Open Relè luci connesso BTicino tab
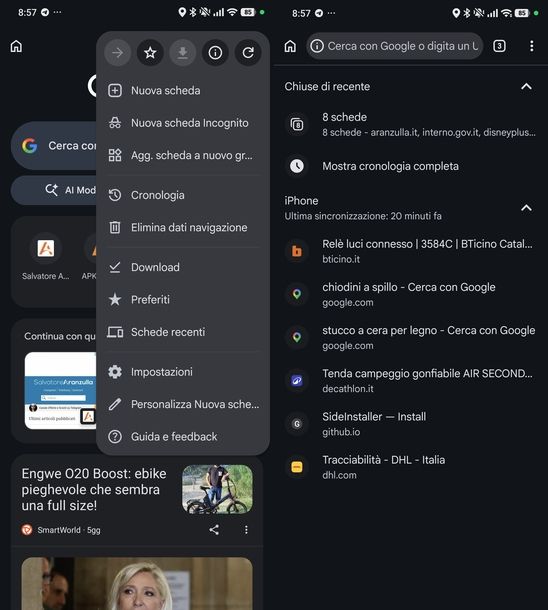Viewport: 548px width, 610px height. pos(411,251)
